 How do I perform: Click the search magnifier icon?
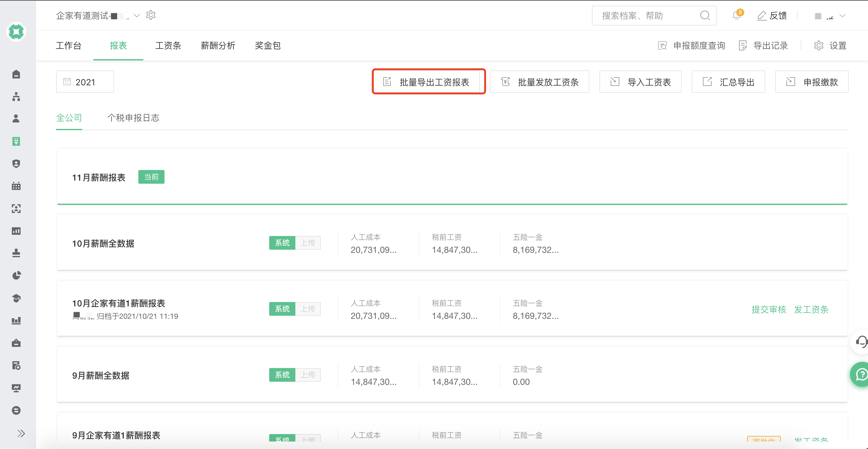pos(705,16)
